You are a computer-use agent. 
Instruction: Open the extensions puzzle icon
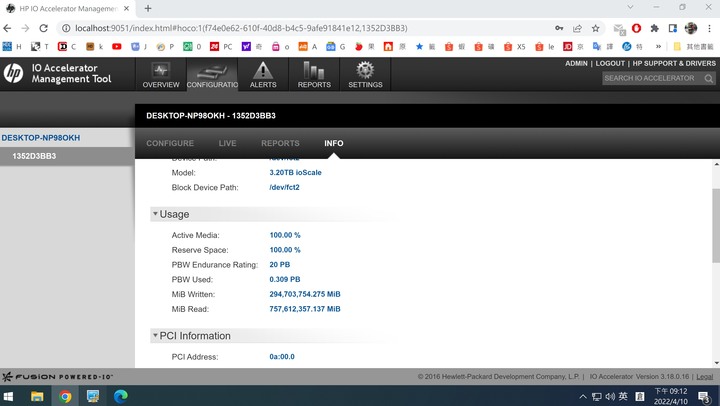[x=654, y=28]
